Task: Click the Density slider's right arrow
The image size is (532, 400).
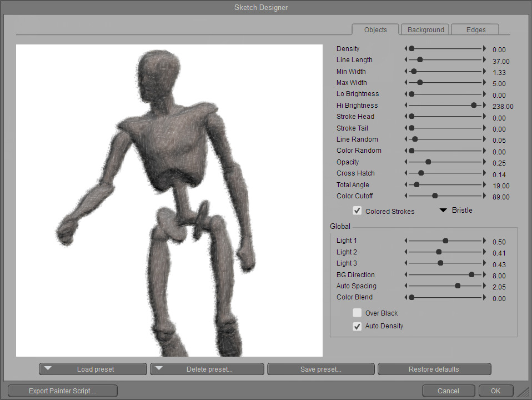Action: [x=484, y=49]
